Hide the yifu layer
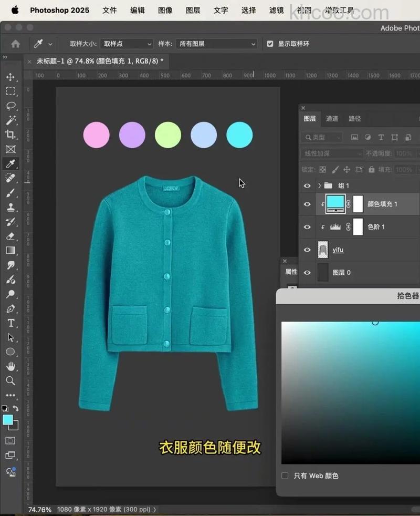The height and width of the screenshot is (516, 420). [307, 249]
